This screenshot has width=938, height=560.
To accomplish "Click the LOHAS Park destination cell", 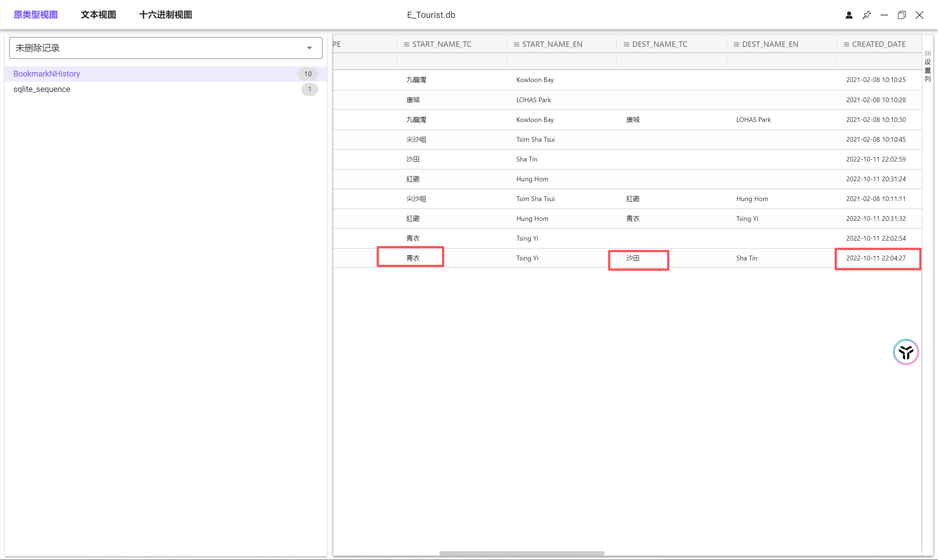I will (753, 120).
